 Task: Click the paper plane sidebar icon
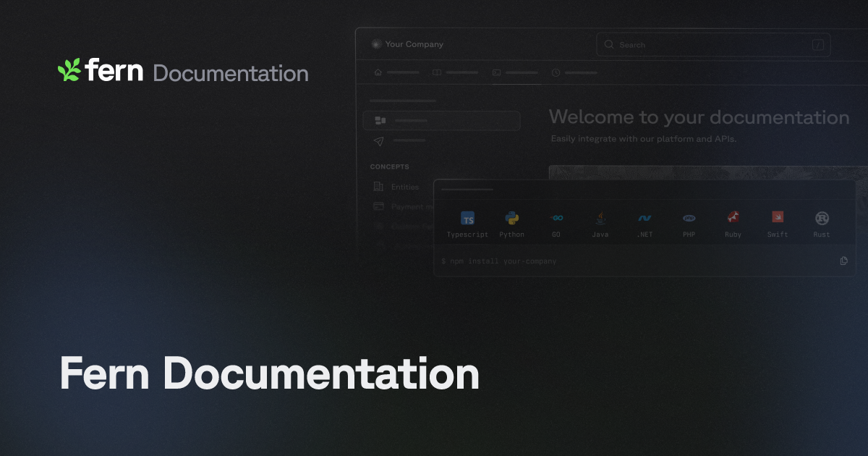tap(379, 141)
